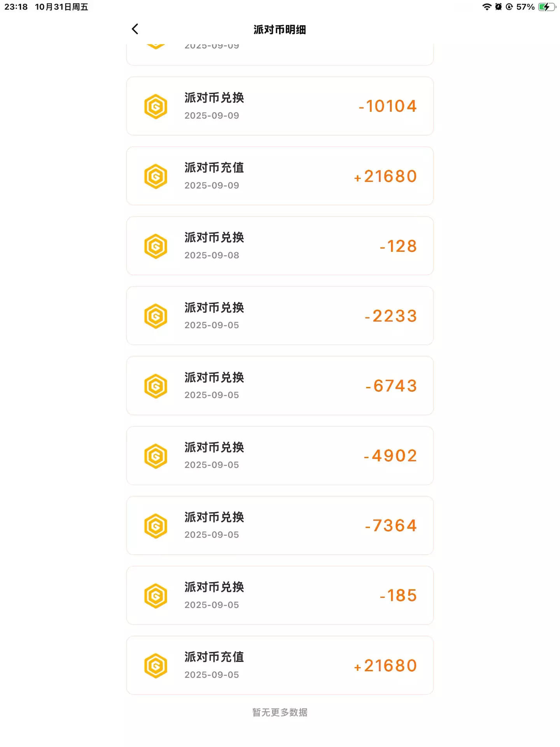The image size is (560, 747).
Task: Select the +21680 recharge dated 2025-09-05
Action: coord(280,665)
